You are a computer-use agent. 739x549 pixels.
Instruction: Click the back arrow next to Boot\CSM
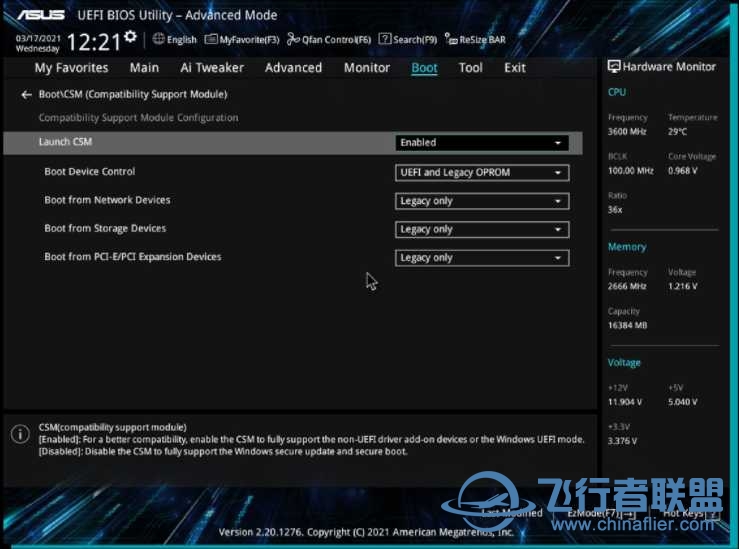pos(26,95)
